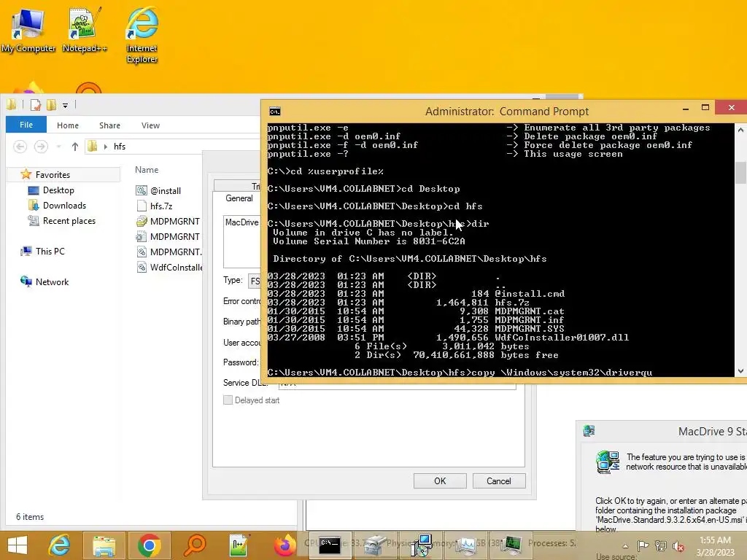Viewport: 747px width, 560px height.
Task: Switch to the Home ribbon tab
Action: [x=68, y=125]
